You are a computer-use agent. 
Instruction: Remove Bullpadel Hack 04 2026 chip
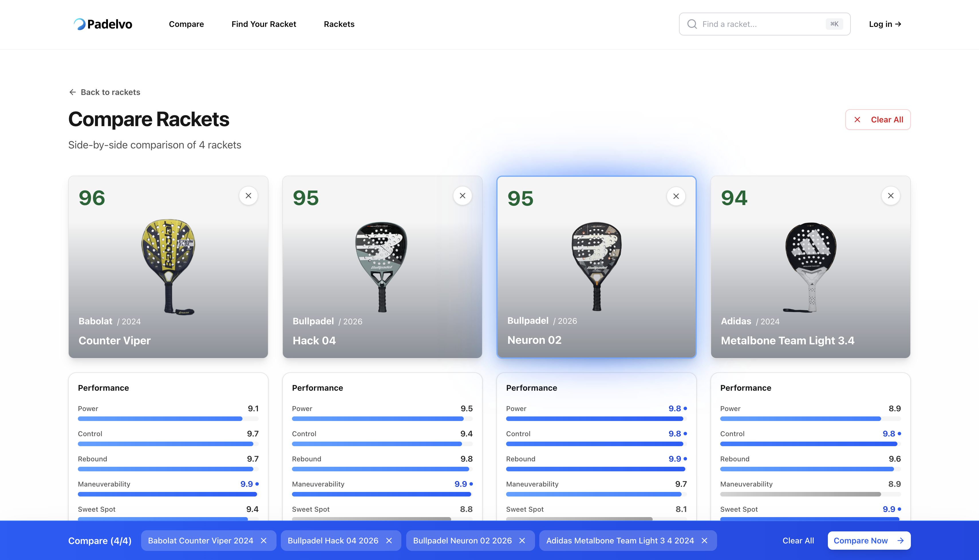[x=389, y=540]
